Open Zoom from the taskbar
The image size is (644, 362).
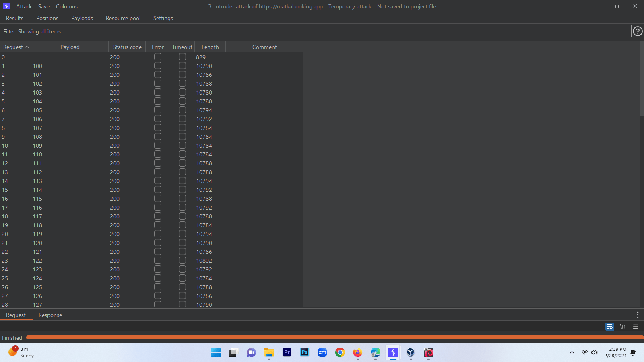322,353
